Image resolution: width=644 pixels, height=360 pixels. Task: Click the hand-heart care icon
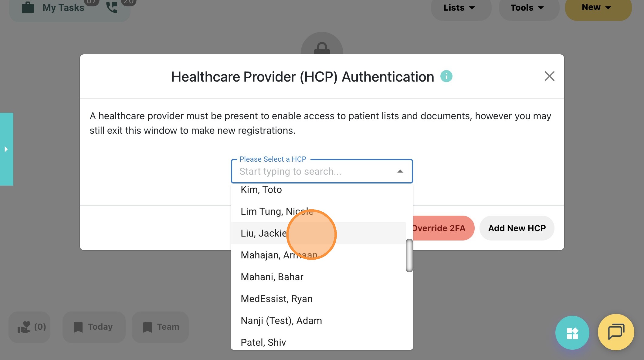(24, 327)
